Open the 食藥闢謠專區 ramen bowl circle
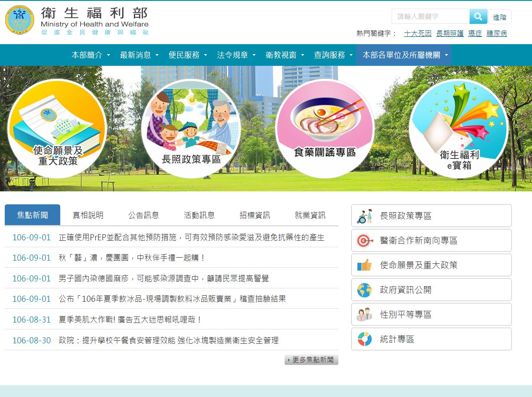 pyautogui.click(x=325, y=129)
